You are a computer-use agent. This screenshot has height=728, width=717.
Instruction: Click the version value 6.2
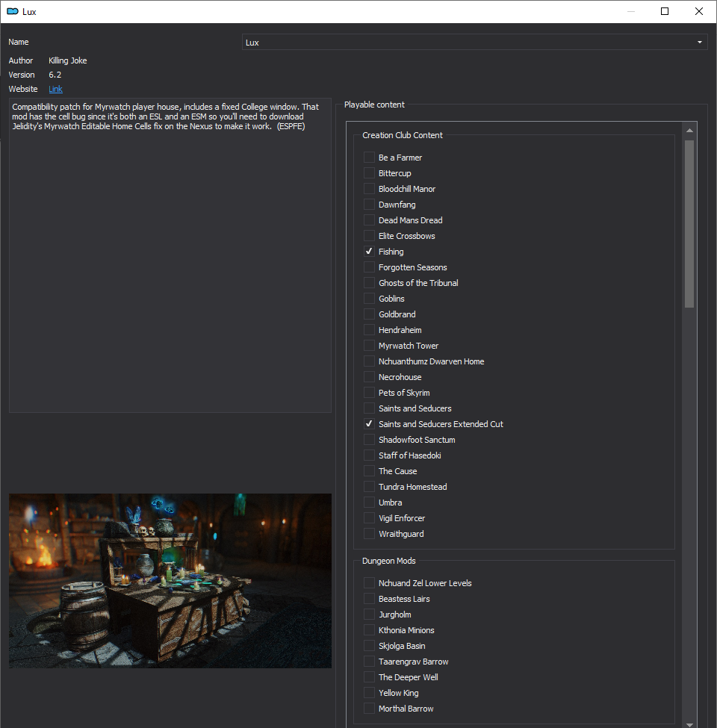[x=55, y=75]
